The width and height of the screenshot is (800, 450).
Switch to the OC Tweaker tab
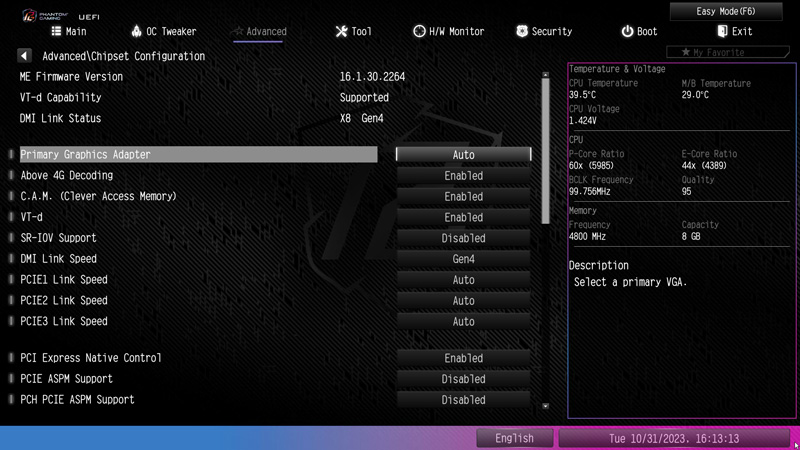(164, 32)
